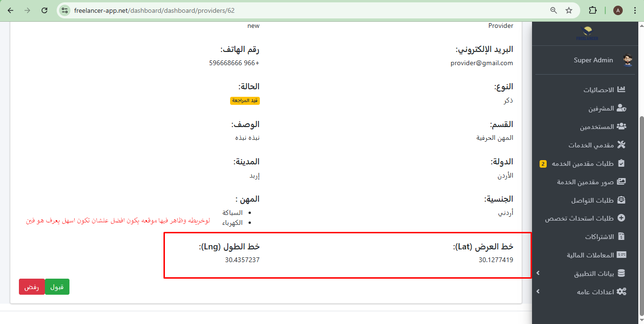Bookmark this page with star icon

[569, 10]
